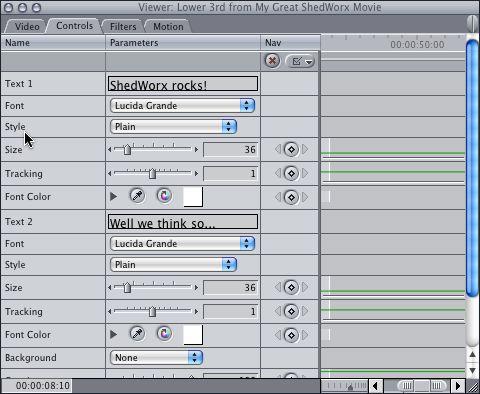The image size is (480, 394).
Task: Click the white Text 2 Font Color swatch
Action: click(x=193, y=335)
